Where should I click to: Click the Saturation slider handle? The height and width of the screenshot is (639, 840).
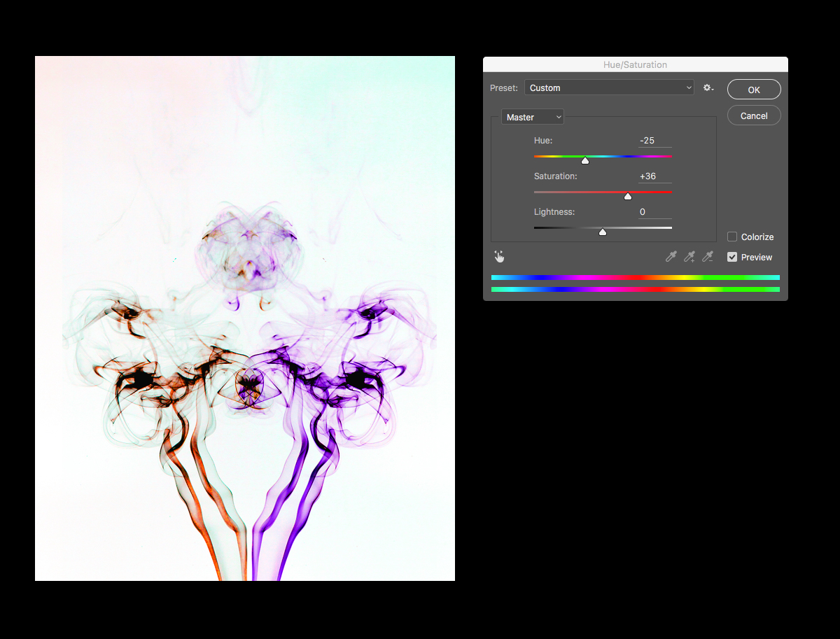[628, 196]
